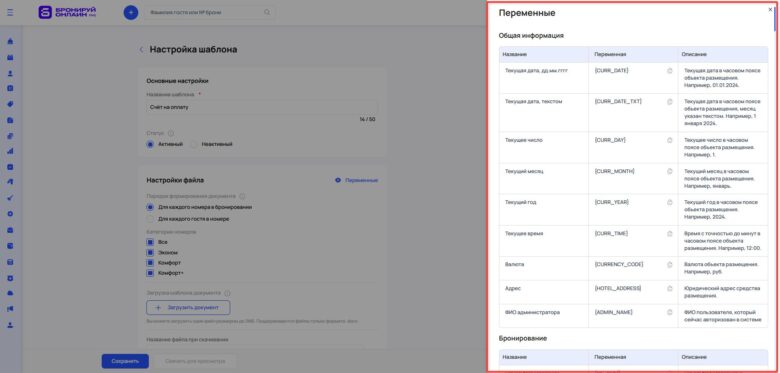
Task: Copy the [CURR_DATE_TXT] variable
Action: tap(670, 101)
